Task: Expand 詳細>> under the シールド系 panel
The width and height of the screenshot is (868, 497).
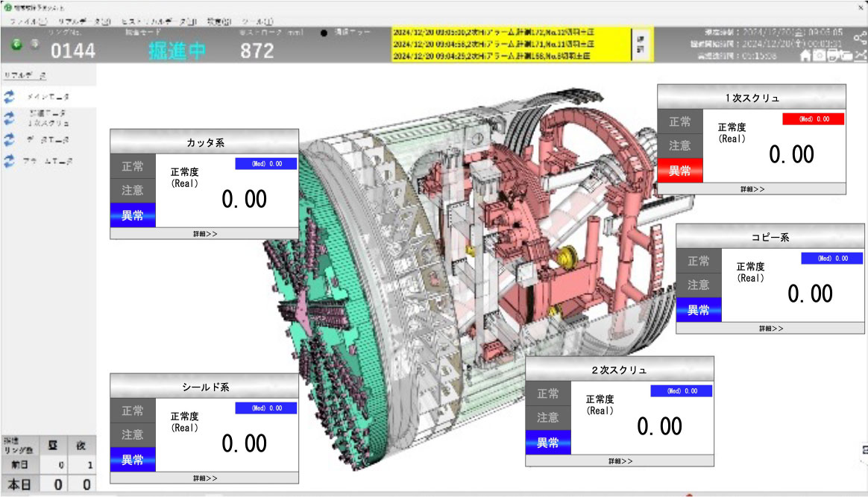Action: click(x=204, y=478)
